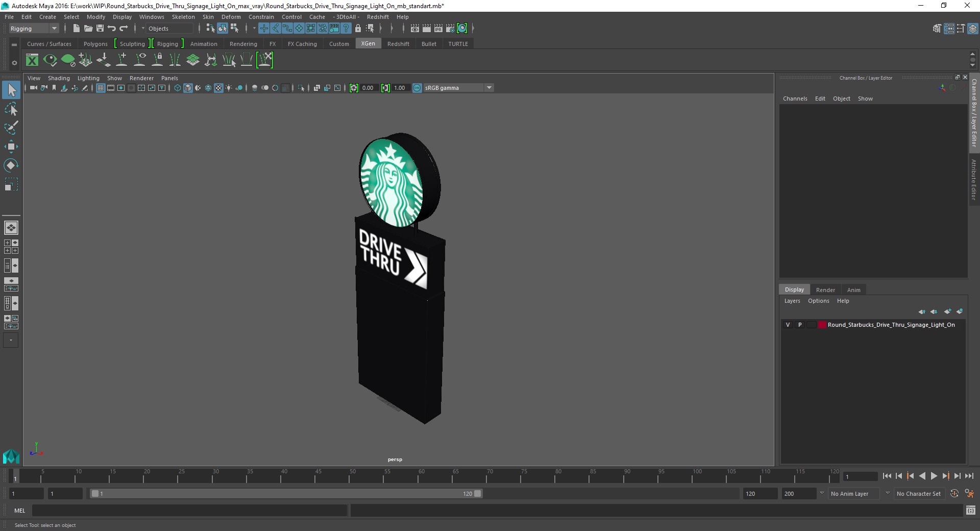This screenshot has height=531, width=980.
Task: Click the red layer color swatch
Action: point(822,325)
